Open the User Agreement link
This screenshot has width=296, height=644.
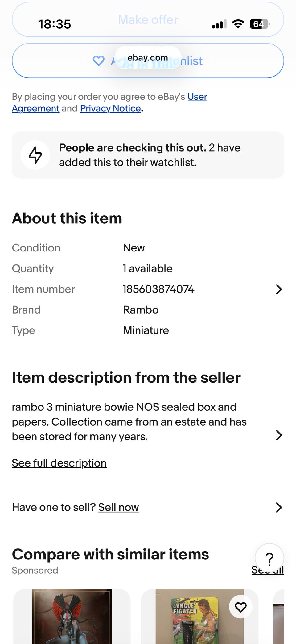pos(197,97)
